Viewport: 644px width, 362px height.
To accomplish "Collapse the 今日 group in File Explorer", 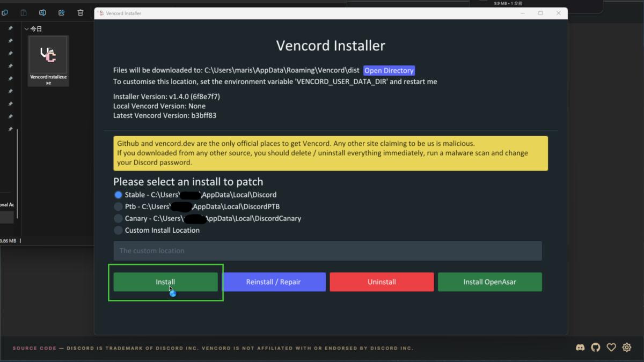I will coord(26,29).
